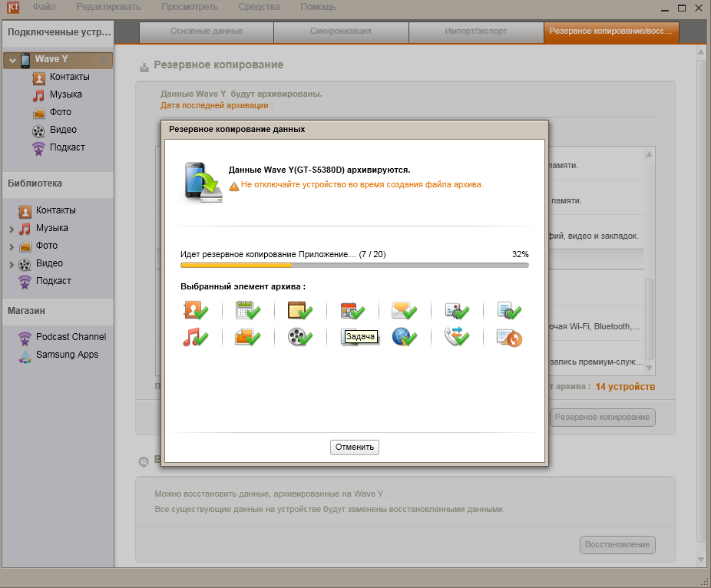Image resolution: width=711 pixels, height=588 pixels.
Task: Click the green calendar backup item icon
Action: pos(248,311)
